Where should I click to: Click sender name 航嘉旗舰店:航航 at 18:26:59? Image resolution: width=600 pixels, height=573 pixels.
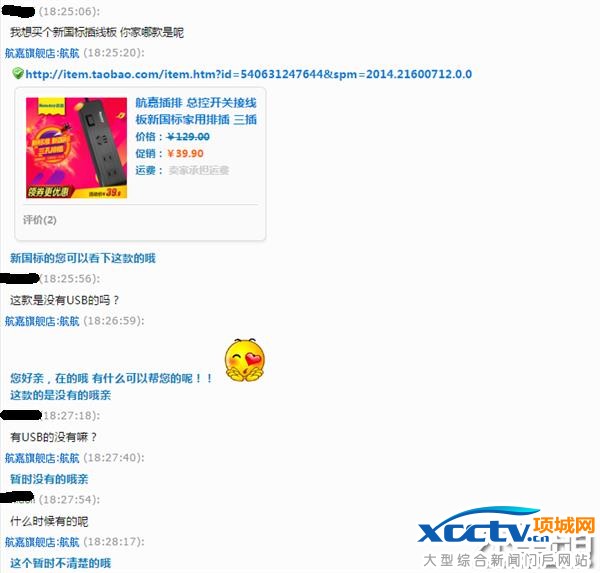pos(42,321)
